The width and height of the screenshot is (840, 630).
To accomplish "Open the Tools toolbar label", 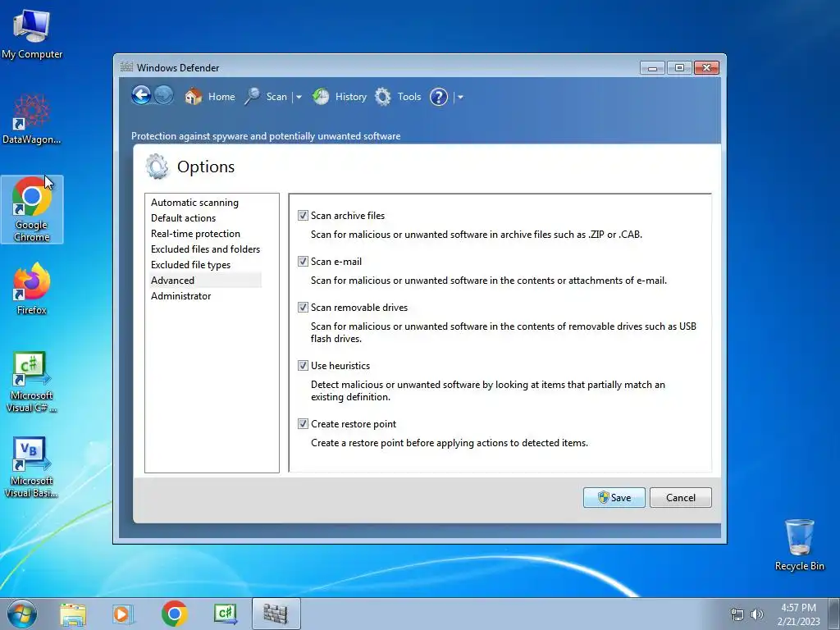I will 409,97.
